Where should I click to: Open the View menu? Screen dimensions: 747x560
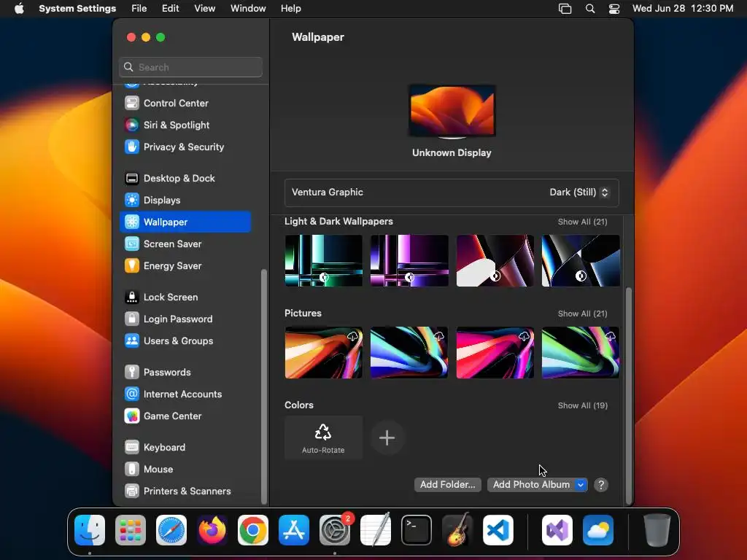pos(205,9)
